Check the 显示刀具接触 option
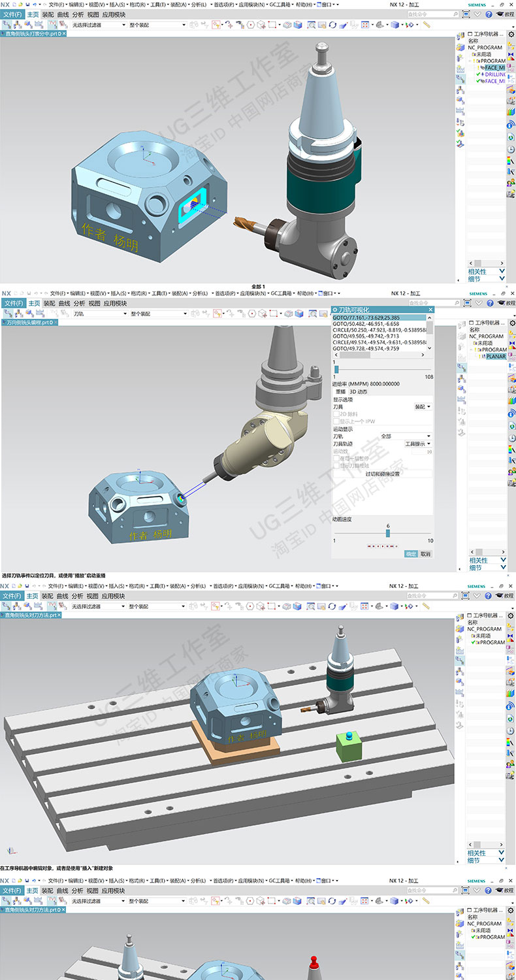Viewport: 516px width, 980px height. pyautogui.click(x=336, y=466)
